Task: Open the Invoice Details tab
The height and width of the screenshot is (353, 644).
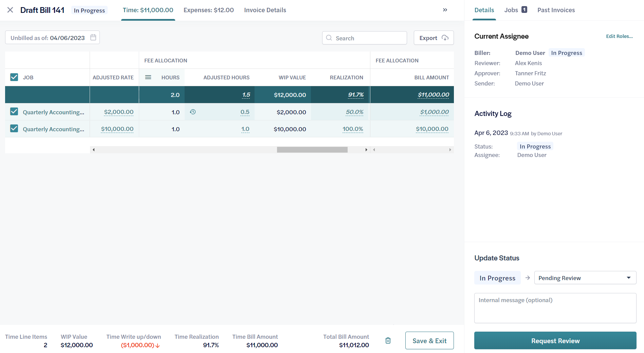Action: (265, 10)
